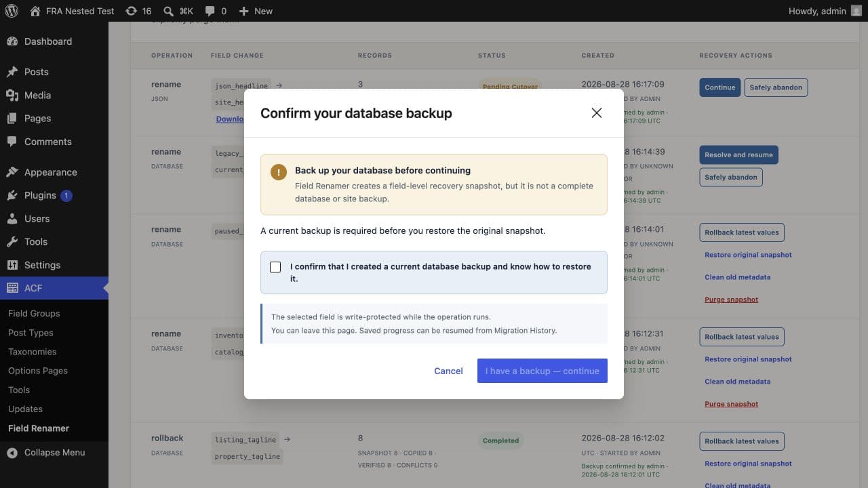
Task: Click the Tools wrench icon
Action: (12, 241)
